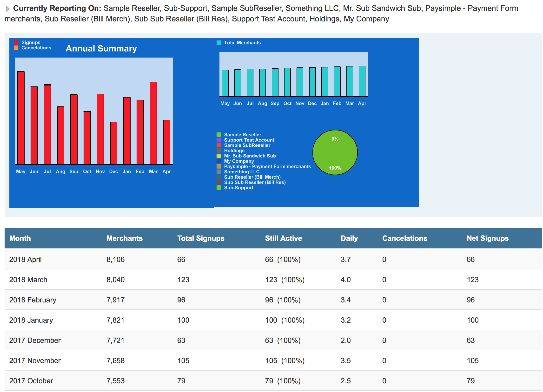
Task: Click the March red signups bar
Action: 153,123
